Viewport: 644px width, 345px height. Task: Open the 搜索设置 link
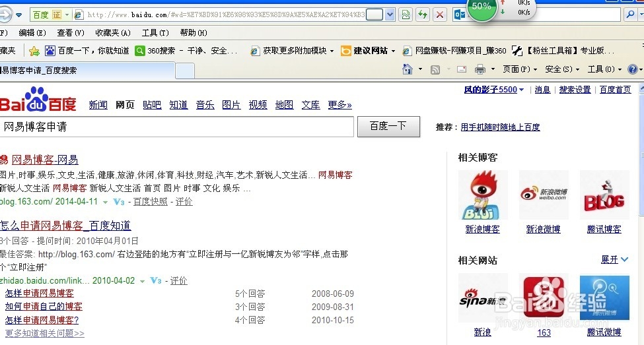click(575, 90)
